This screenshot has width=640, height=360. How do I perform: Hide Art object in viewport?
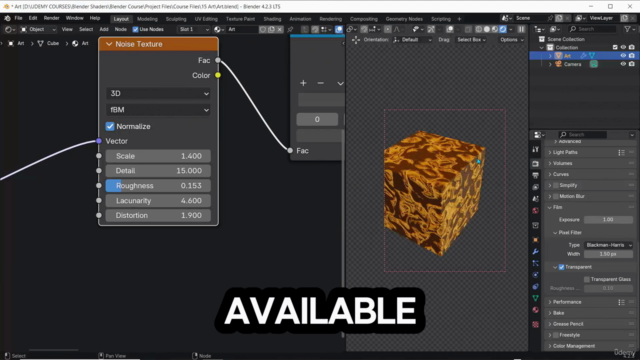[623, 56]
